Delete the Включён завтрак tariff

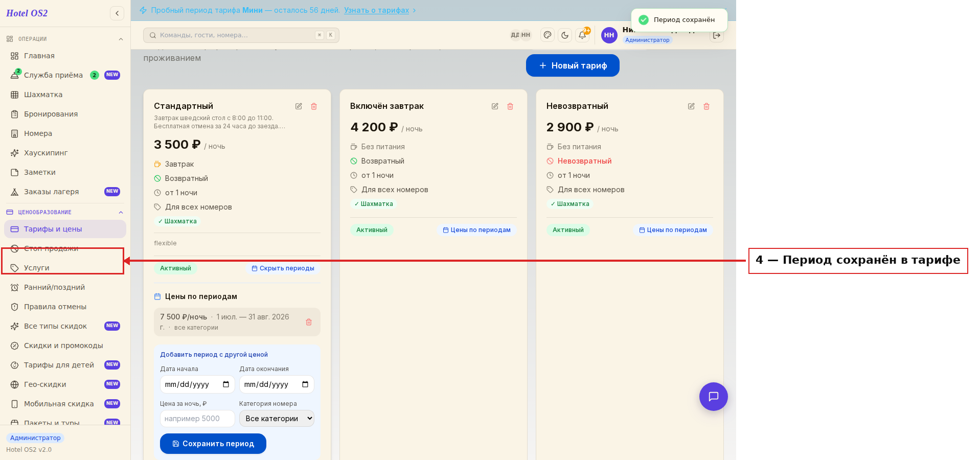tap(510, 106)
